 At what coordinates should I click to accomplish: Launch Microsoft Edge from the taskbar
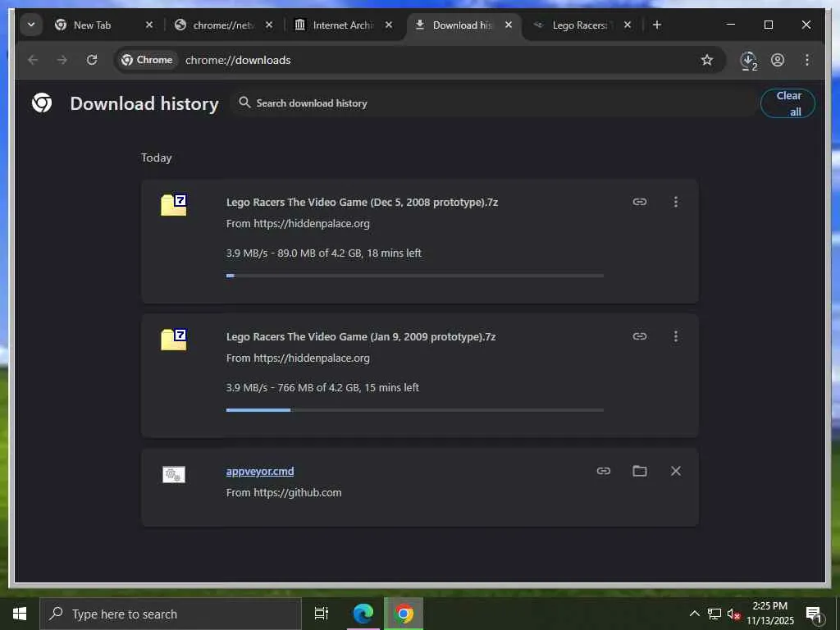363,614
